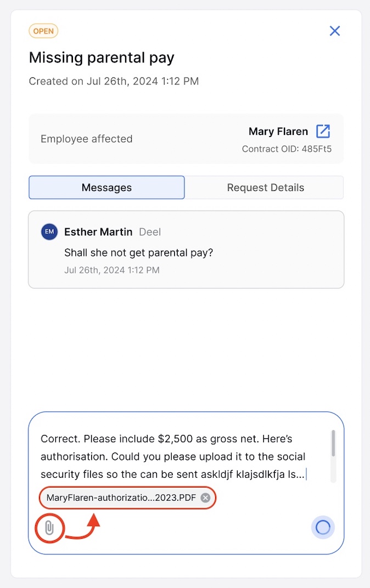
Task: Click the OPEN status badge
Action: pyautogui.click(x=43, y=31)
